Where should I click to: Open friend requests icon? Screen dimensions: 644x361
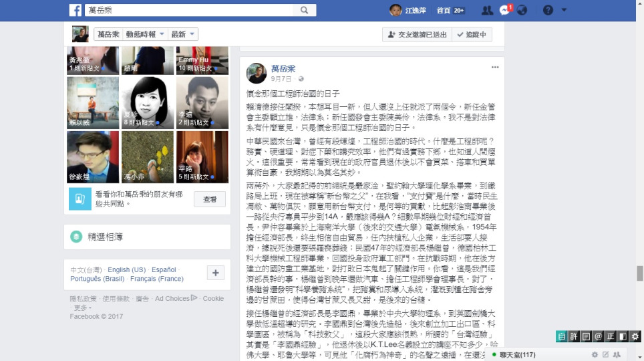coord(487,10)
